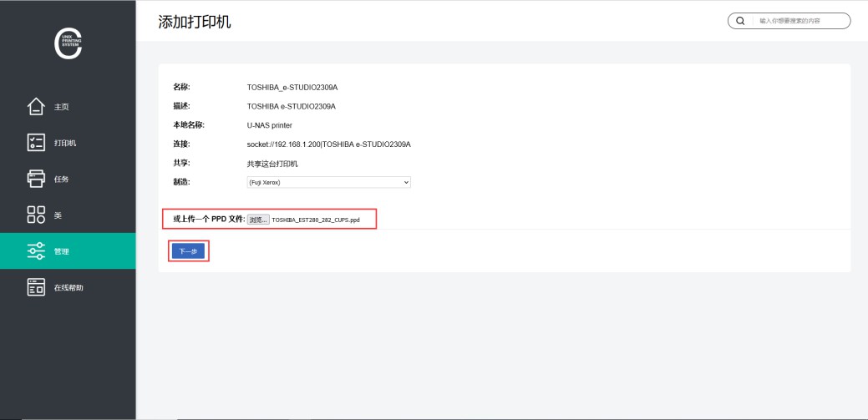Screen dimensions: 868x420
Task: Go to the 主页 menu item
Action: point(61,107)
